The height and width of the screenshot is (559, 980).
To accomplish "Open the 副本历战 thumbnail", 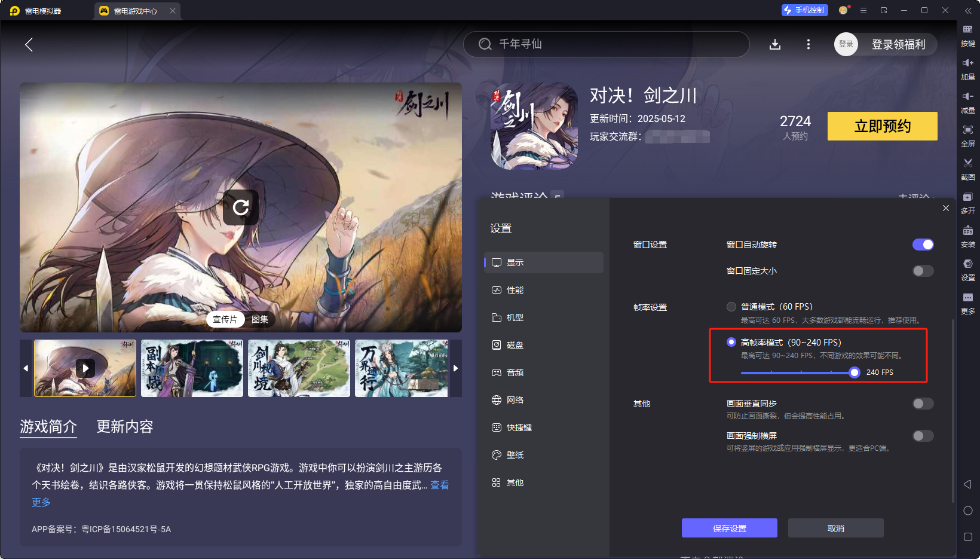I will tap(192, 368).
